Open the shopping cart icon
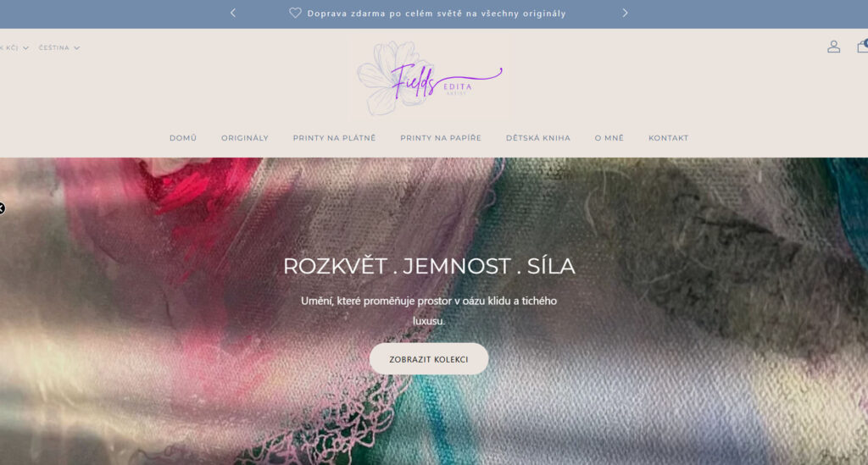 (862, 47)
